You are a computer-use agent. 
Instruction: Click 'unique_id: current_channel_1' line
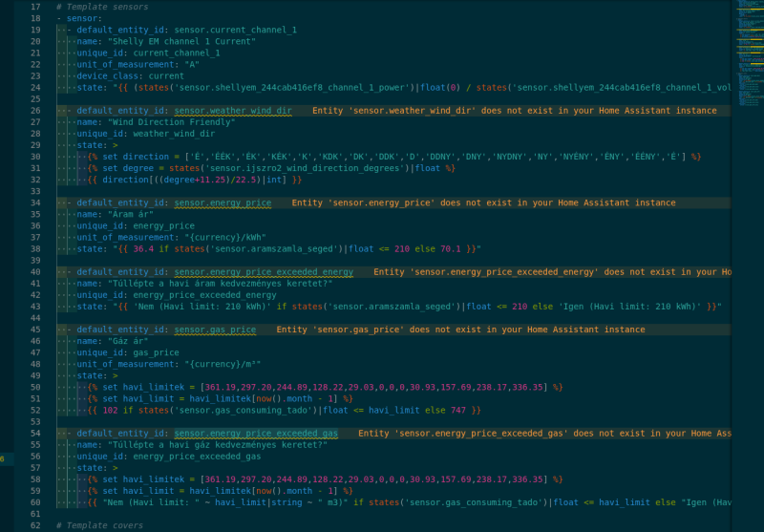(x=148, y=53)
